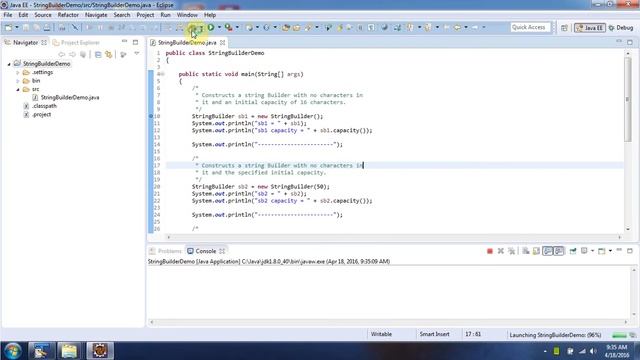The width and height of the screenshot is (640, 360).
Task: Open the Windows Start button
Action: [13, 351]
